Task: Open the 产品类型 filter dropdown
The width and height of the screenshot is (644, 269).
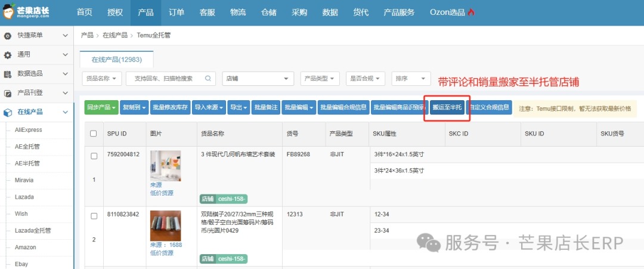Action: point(320,79)
